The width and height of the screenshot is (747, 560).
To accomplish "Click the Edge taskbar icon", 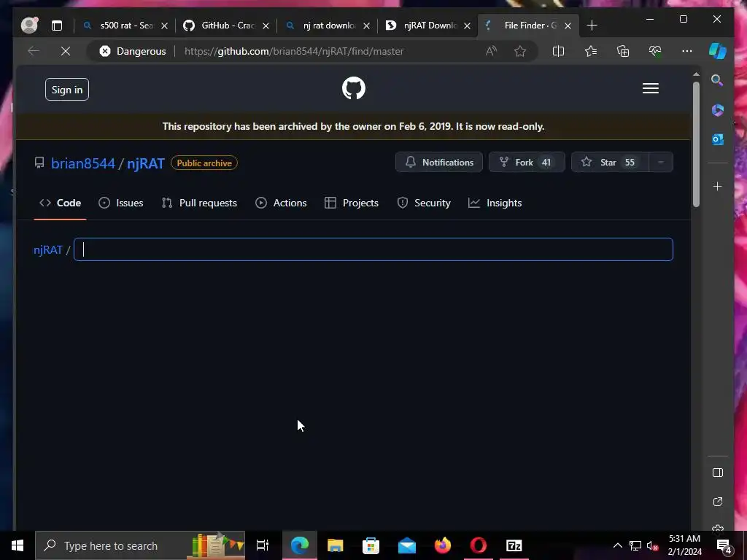I will [300, 545].
